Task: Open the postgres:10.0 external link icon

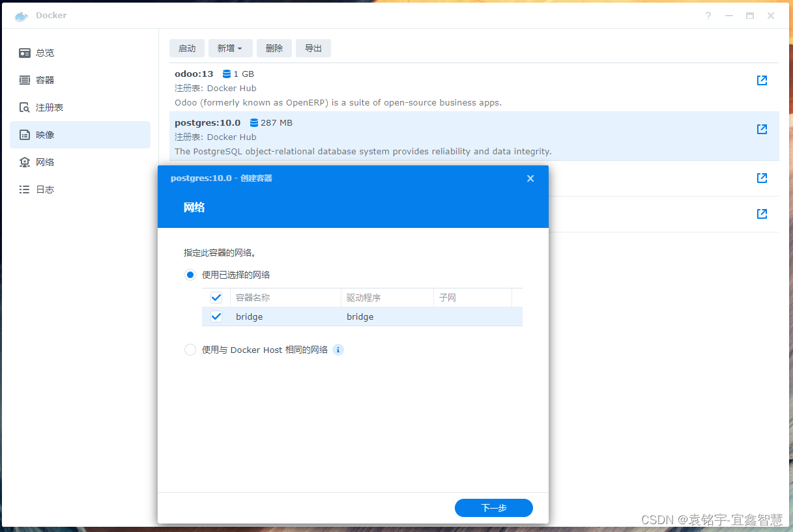Action: click(x=762, y=130)
